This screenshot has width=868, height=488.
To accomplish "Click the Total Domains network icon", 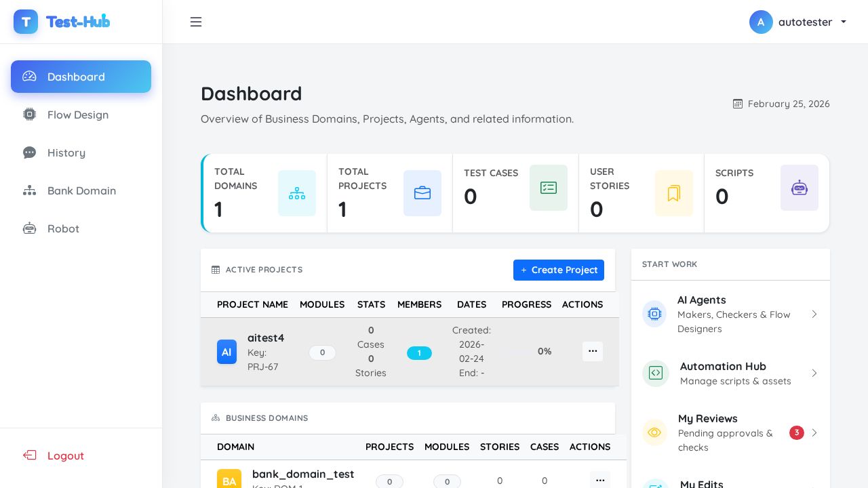I will pyautogui.click(x=297, y=193).
